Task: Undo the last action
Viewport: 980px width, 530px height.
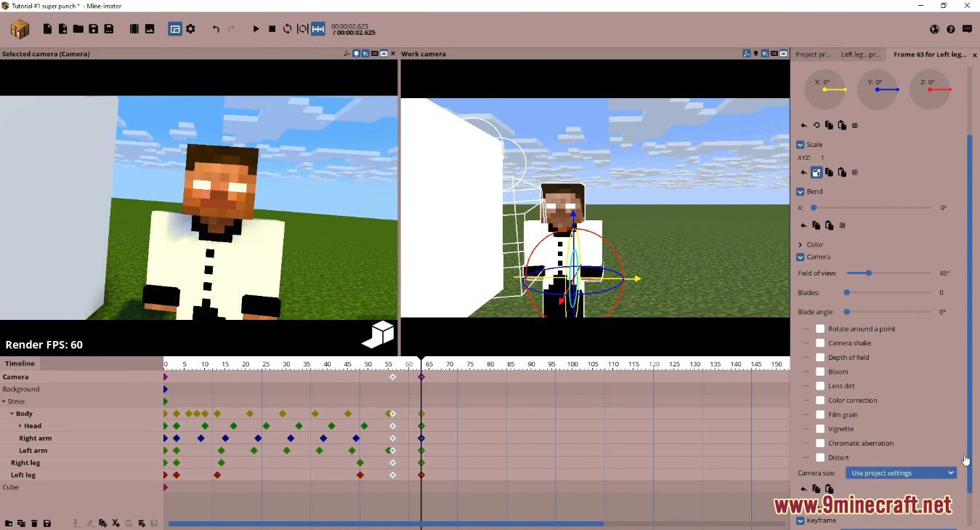Action: [216, 29]
